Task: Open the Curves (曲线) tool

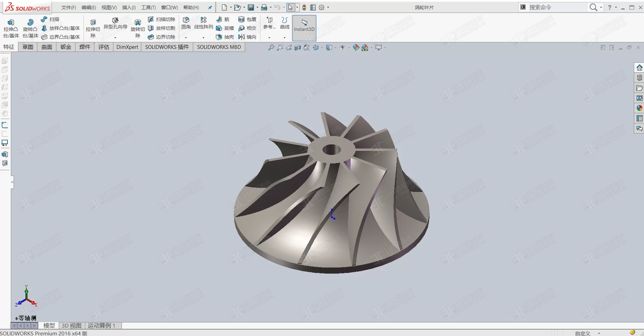Action: [284, 23]
